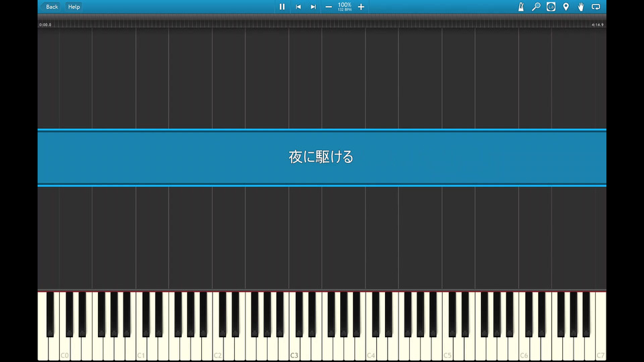Toggle the metronome icon
Image resolution: width=644 pixels, height=362 pixels.
pyautogui.click(x=521, y=7)
